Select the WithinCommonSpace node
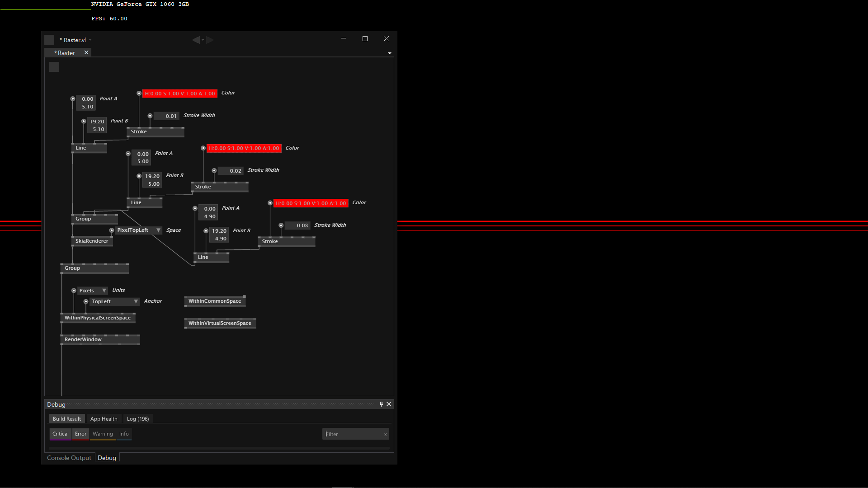 pyautogui.click(x=215, y=301)
